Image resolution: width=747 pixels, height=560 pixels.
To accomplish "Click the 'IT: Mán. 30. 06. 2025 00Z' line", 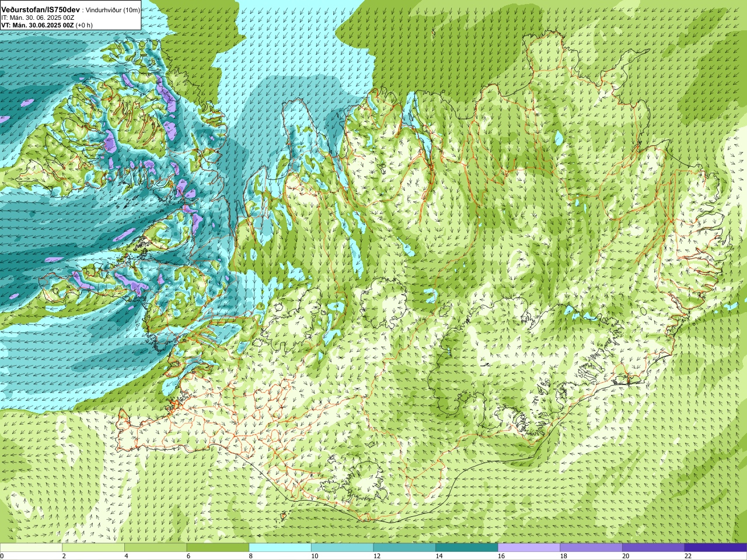I will click(x=37, y=18).
